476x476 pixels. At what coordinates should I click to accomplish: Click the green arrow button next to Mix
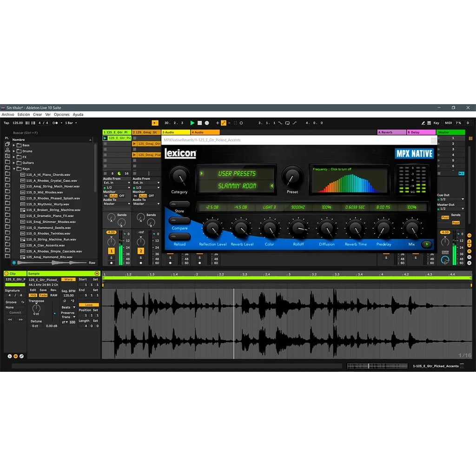[x=427, y=244]
